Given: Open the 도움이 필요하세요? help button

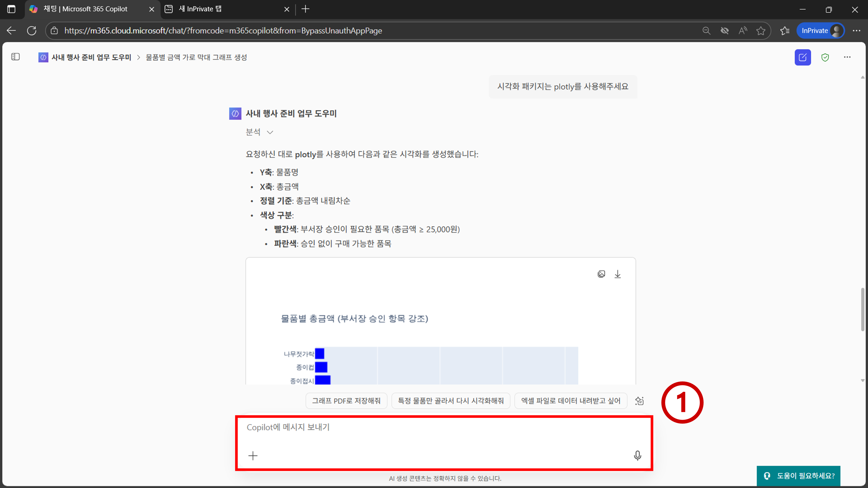Looking at the screenshot, I should (x=798, y=476).
